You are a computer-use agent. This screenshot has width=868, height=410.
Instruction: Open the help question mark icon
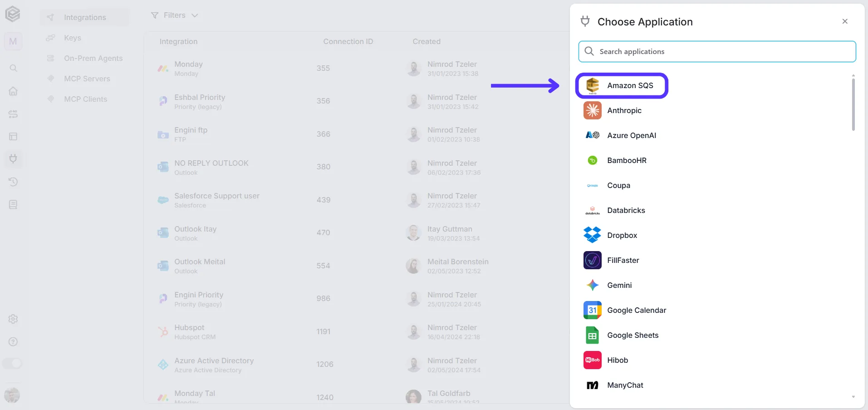click(13, 341)
